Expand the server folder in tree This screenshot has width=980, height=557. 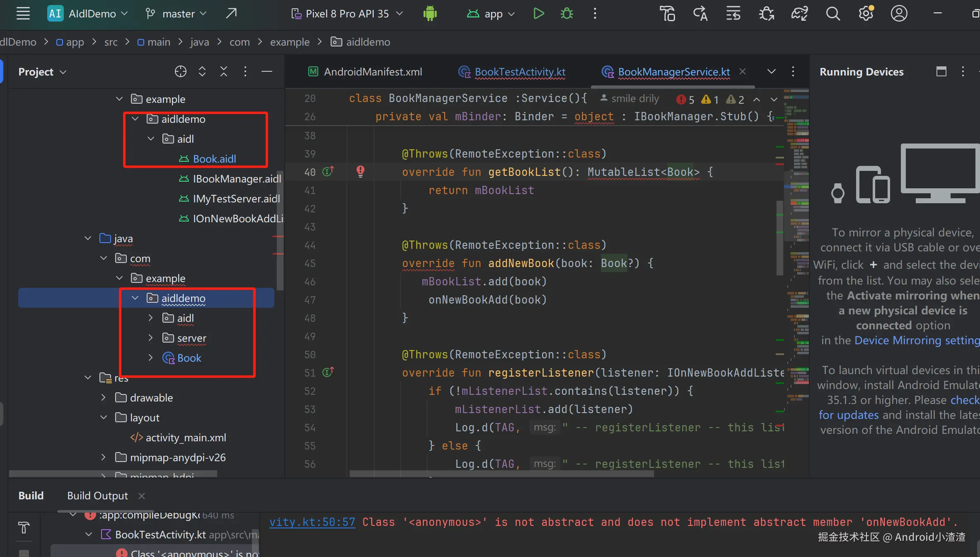(151, 338)
